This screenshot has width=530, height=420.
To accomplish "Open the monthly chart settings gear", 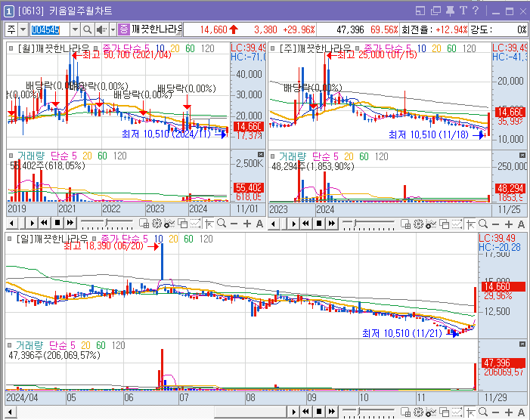I will 157,224.
